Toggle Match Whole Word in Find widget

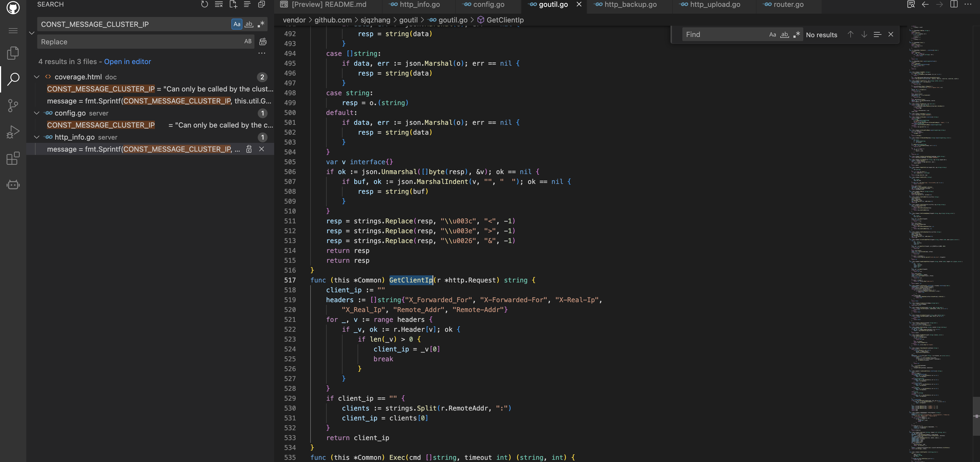784,35
